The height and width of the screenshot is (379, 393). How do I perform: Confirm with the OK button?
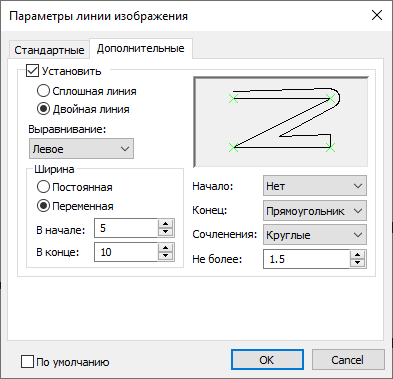click(267, 360)
